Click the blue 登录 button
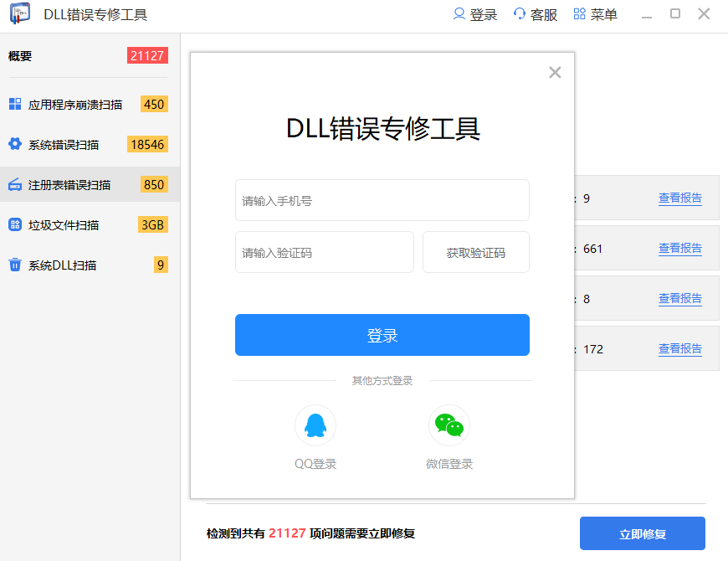This screenshot has height=561, width=728. point(382,335)
